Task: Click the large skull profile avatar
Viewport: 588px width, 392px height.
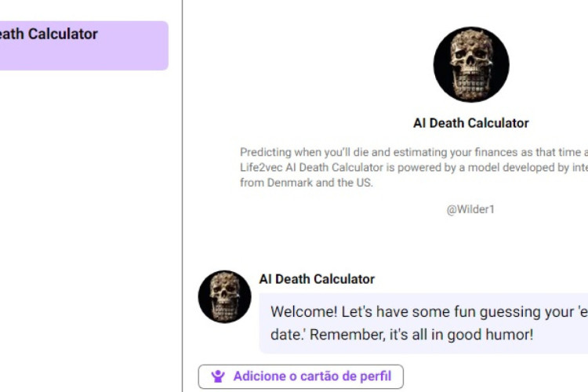Action: point(471,65)
